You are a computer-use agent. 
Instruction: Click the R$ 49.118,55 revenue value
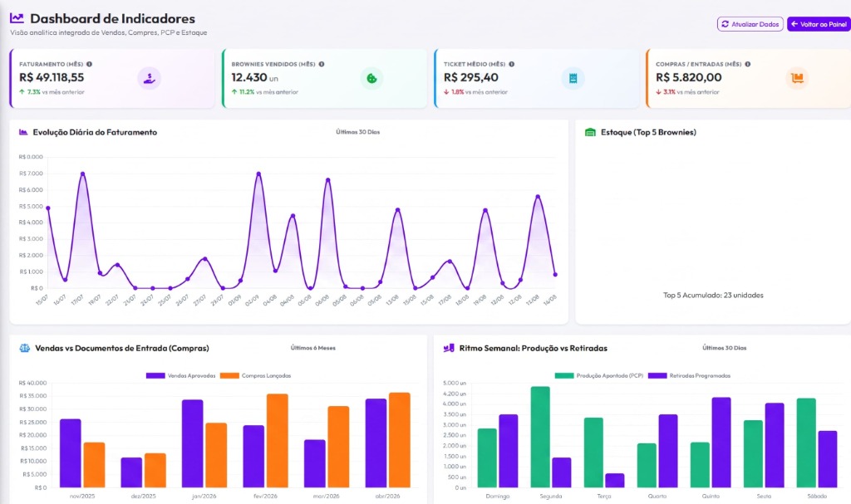52,77
